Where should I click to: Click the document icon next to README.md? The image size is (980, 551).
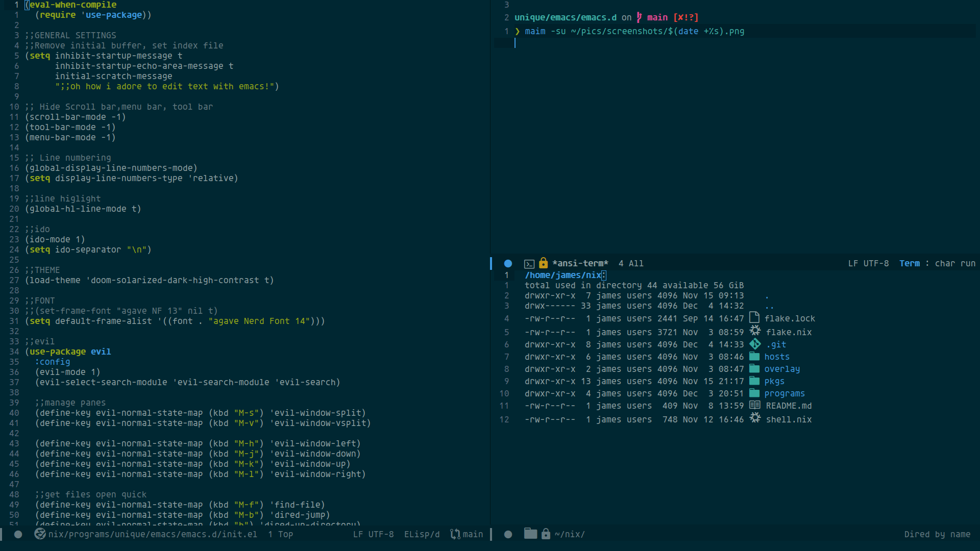pyautogui.click(x=754, y=405)
